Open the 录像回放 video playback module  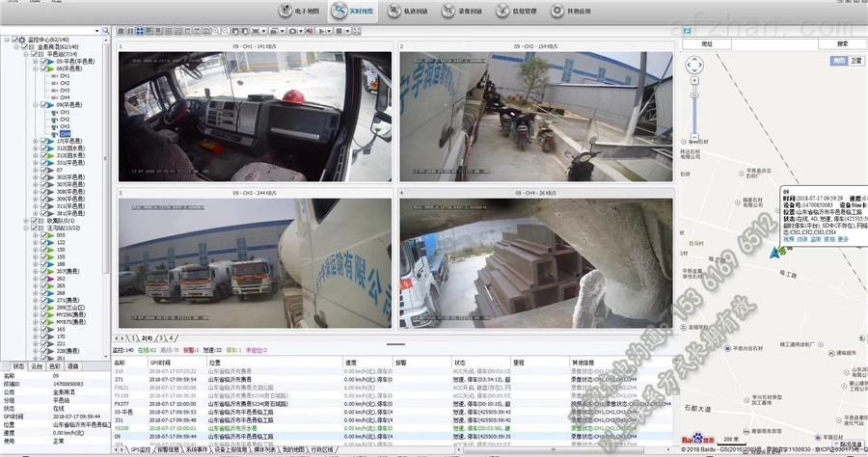[462, 11]
